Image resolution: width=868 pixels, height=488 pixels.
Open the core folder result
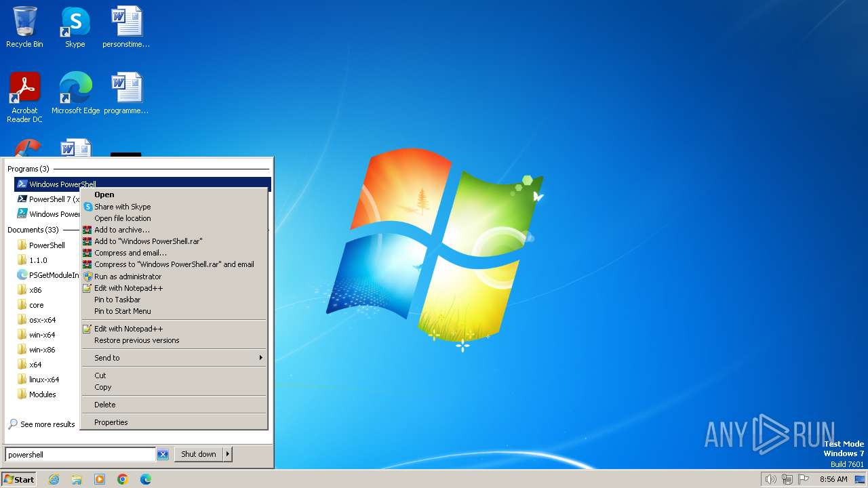(47, 305)
